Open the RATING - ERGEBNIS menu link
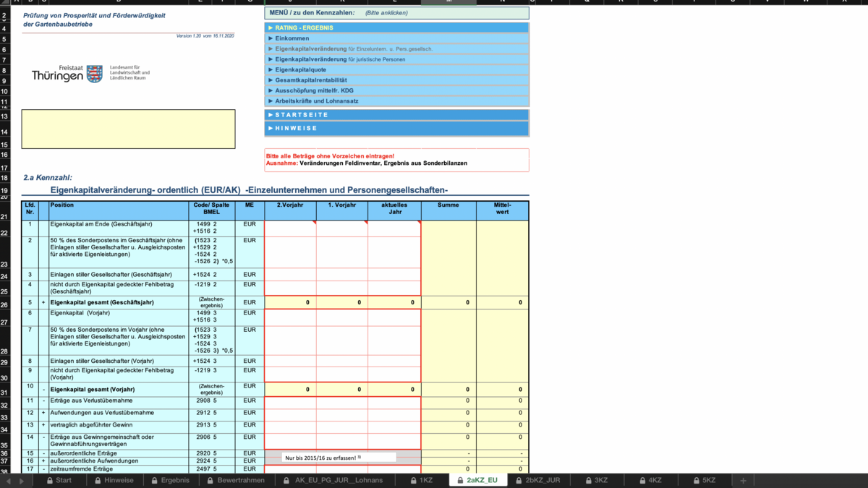 click(396, 27)
